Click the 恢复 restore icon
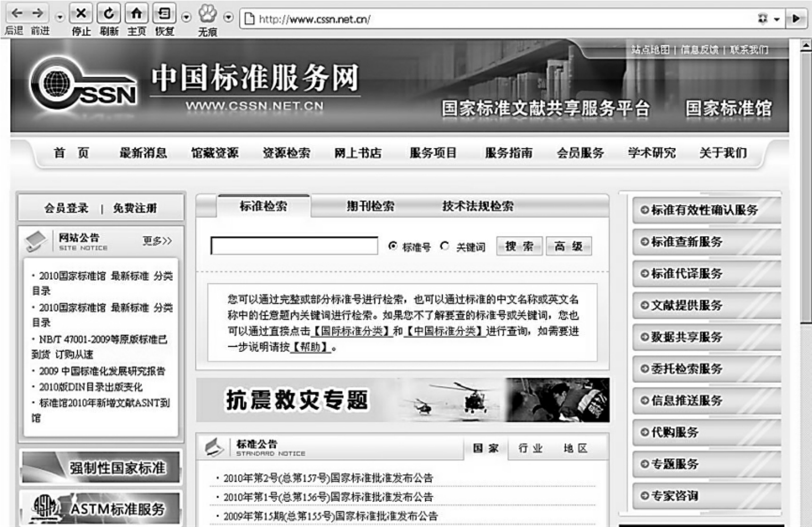 point(164,13)
